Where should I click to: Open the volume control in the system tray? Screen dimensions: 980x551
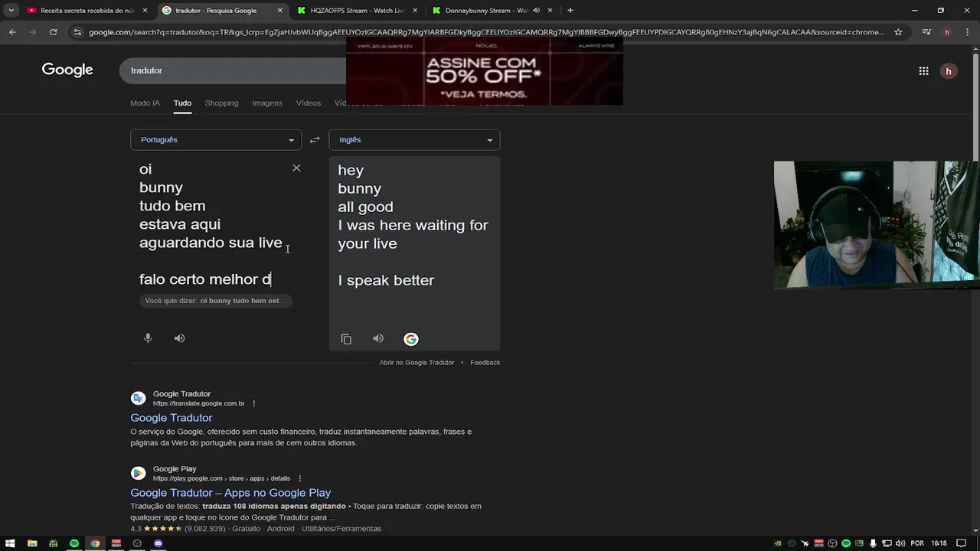[900, 543]
